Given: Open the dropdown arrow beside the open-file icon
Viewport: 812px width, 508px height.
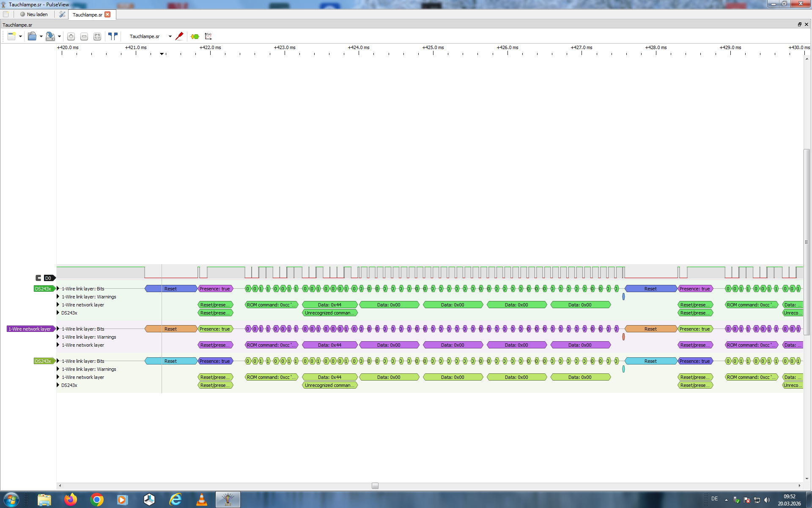Looking at the screenshot, I should pos(41,36).
